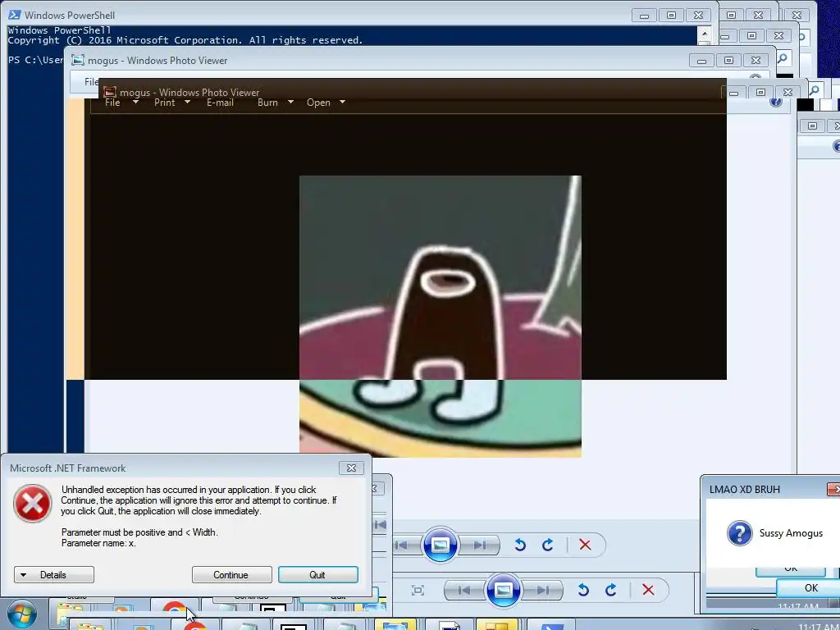
Task: Go to previous image in the upper Photo Viewer controls
Action: pos(401,546)
